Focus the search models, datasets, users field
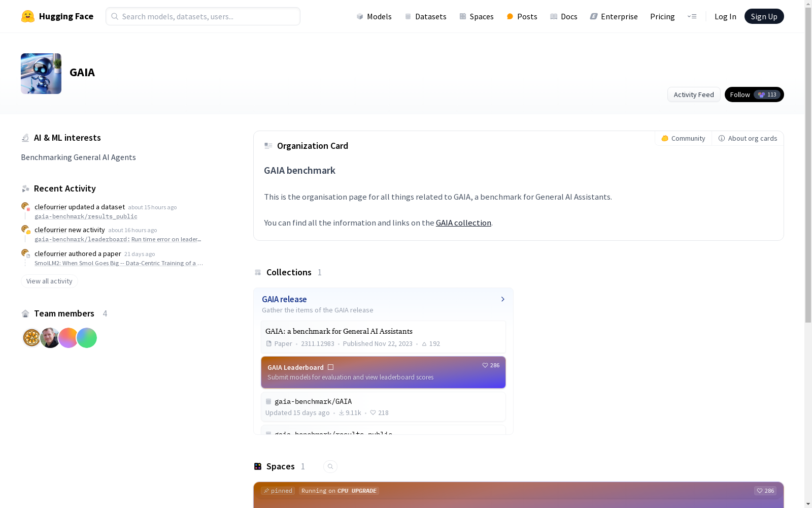 (203, 16)
